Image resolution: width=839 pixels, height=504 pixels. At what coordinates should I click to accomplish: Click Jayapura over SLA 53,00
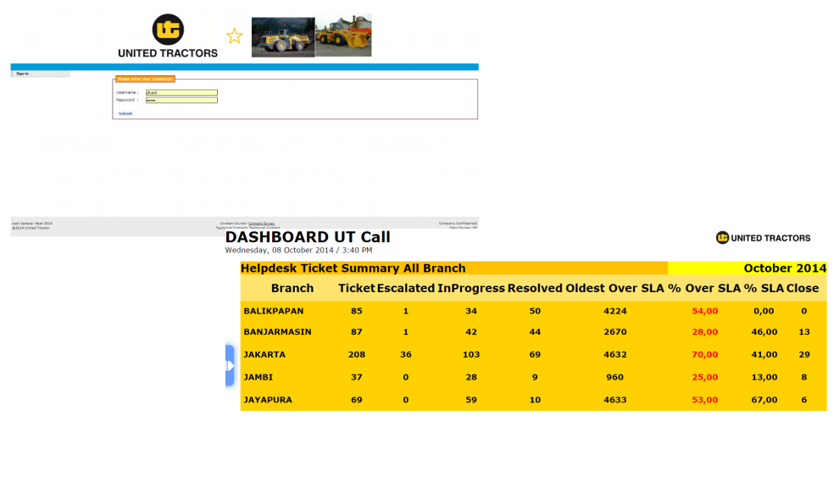[x=705, y=400]
